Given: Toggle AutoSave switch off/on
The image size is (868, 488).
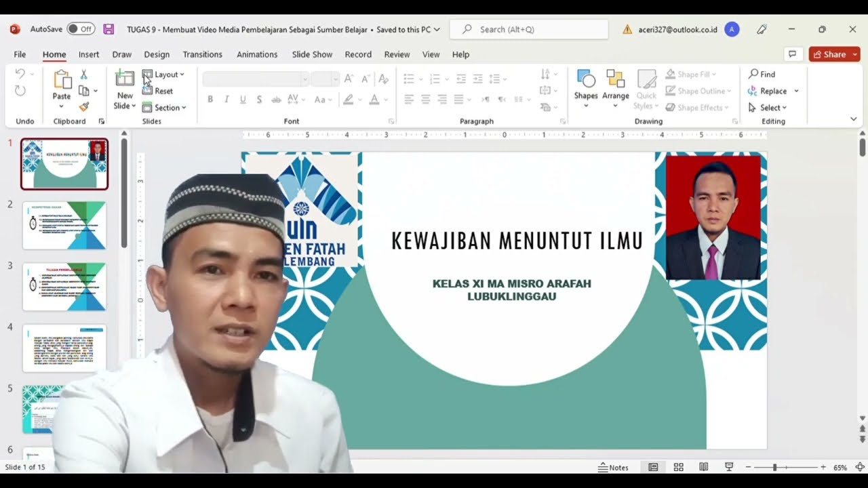Looking at the screenshot, I should pos(81,29).
